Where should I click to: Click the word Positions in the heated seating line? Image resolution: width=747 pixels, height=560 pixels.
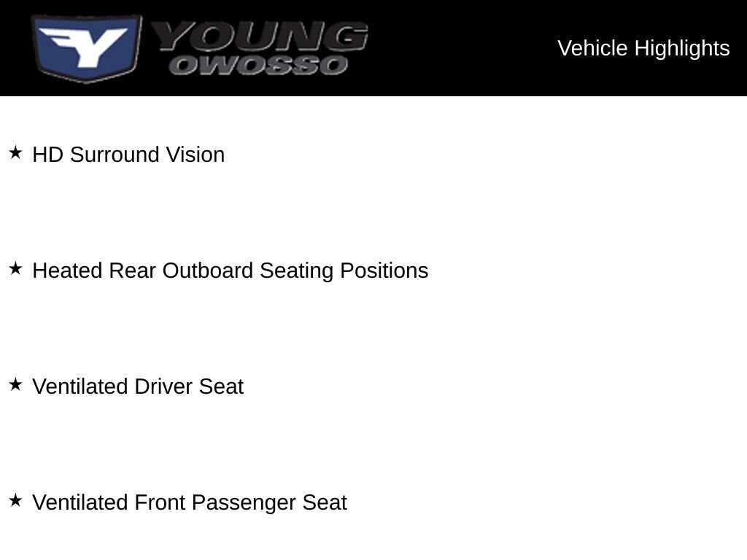pos(384,271)
